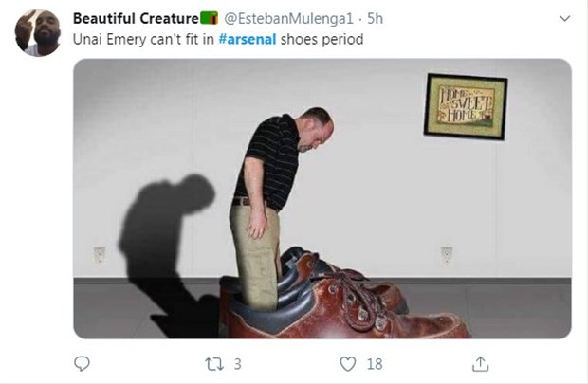Viewport: 588px width, 384px height.
Task: Open the Beautiful Creature profile avatar
Action: (38, 33)
